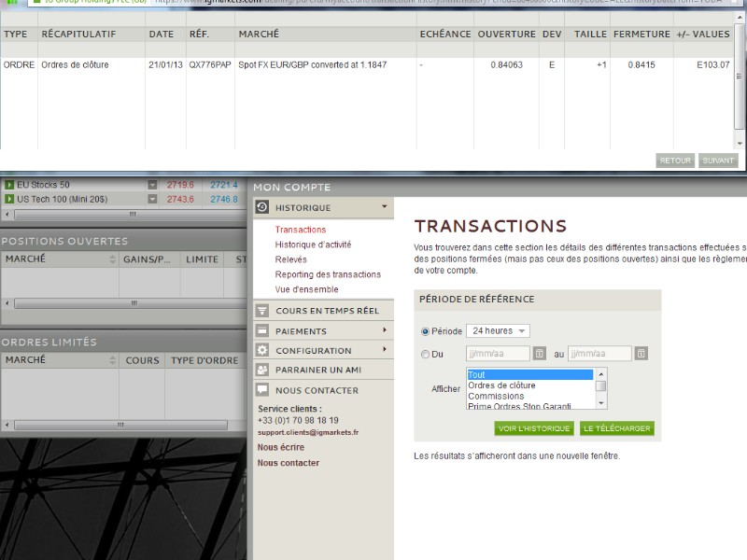The height and width of the screenshot is (560, 747).
Task: Open the Cours en temps réel section
Action: [323, 311]
